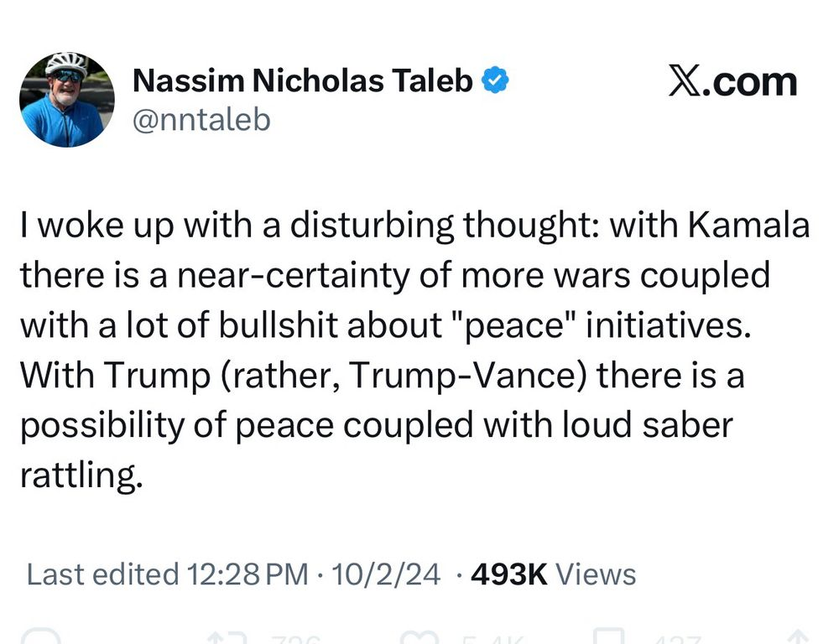Click the Nassim Nicholas Taleb display name
This screenshot has width=839, height=644.
(303, 80)
